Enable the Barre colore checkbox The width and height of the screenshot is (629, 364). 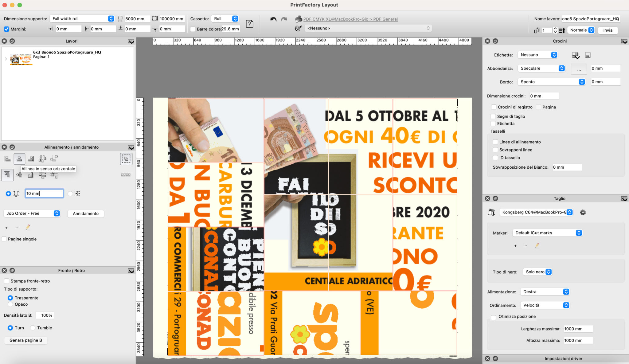(193, 29)
